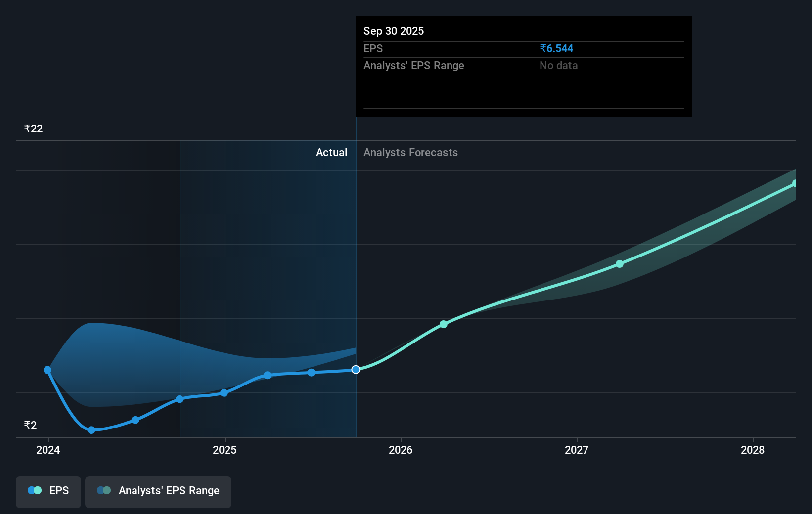Click the 2026 label on the horizontal axis
Viewport: 812px width, 514px height.
401,450
